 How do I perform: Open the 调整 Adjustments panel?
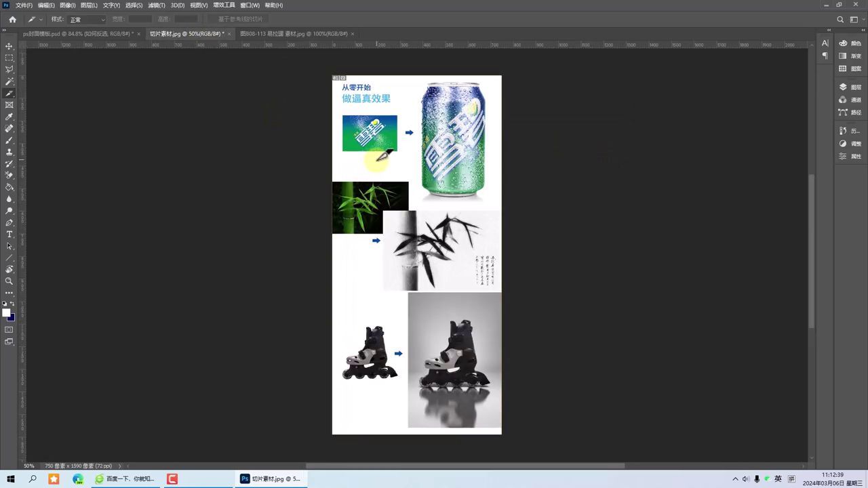[850, 144]
